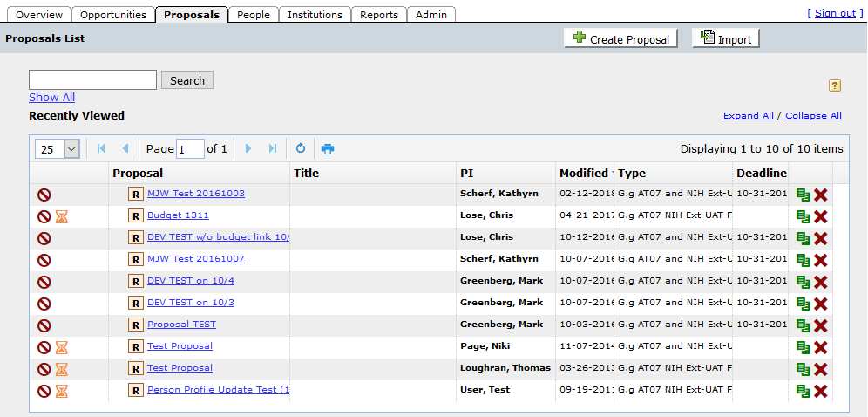
Task: Open the Reports tab
Action: coord(379,15)
